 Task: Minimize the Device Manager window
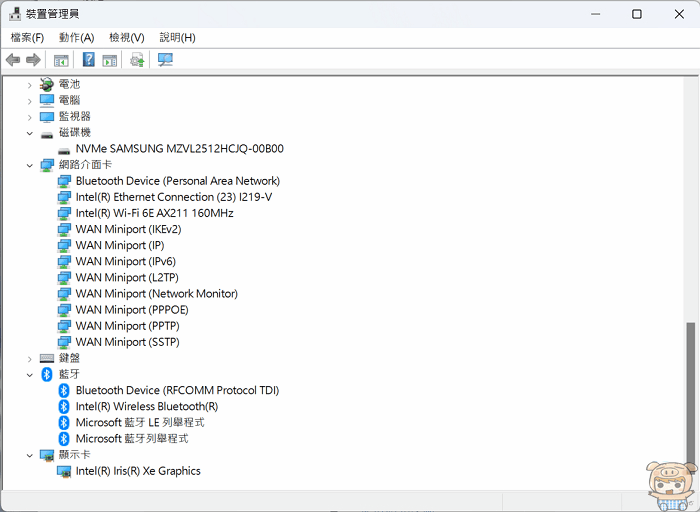coord(596,14)
